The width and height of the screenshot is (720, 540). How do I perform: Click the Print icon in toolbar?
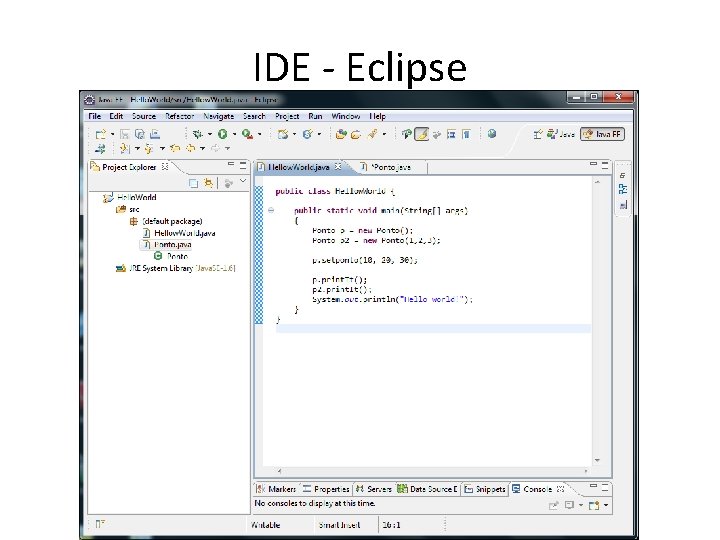coord(155,134)
